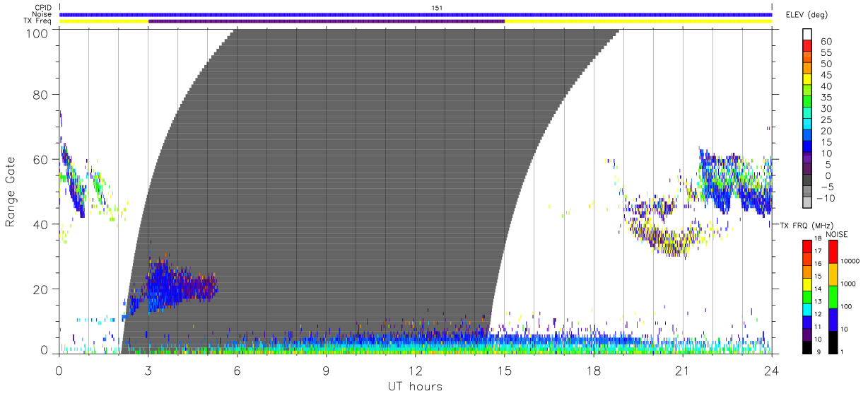The width and height of the screenshot is (868, 401).
Task: Click the Range Gate axis title
Action: coord(11,192)
